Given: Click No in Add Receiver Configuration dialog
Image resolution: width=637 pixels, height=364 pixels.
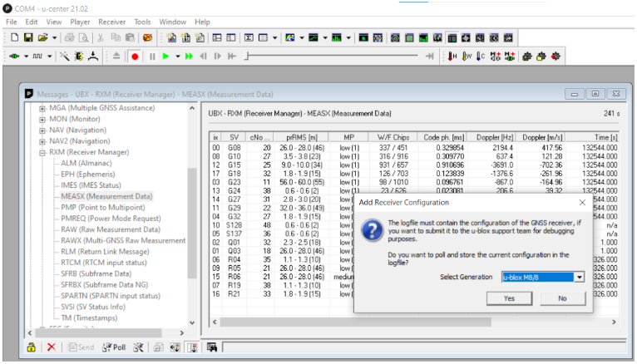Looking at the screenshot, I should (562, 298).
